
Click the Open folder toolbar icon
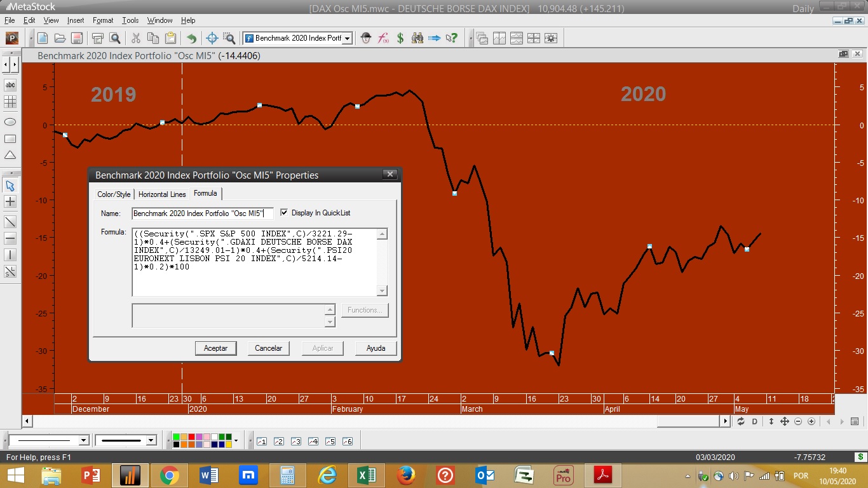point(60,38)
